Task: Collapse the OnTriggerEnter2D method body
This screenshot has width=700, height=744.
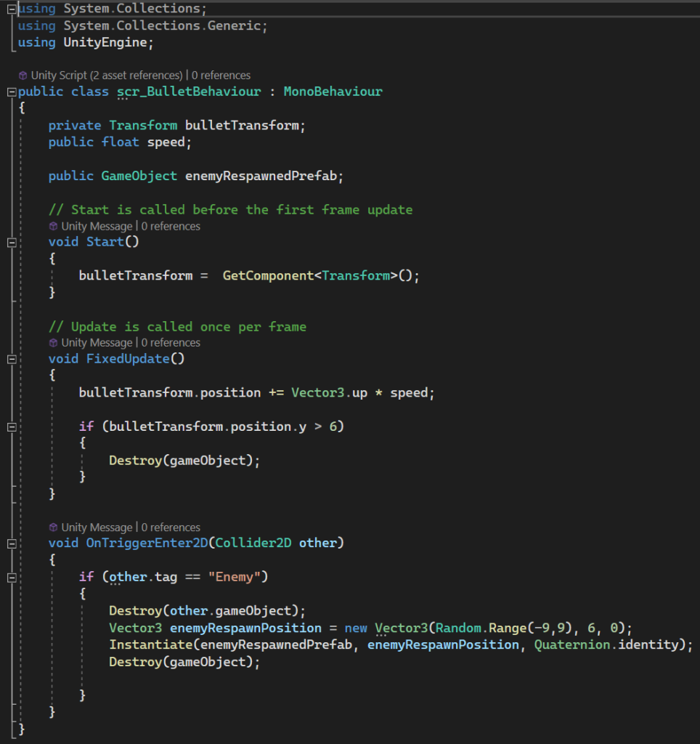Action: [11, 543]
